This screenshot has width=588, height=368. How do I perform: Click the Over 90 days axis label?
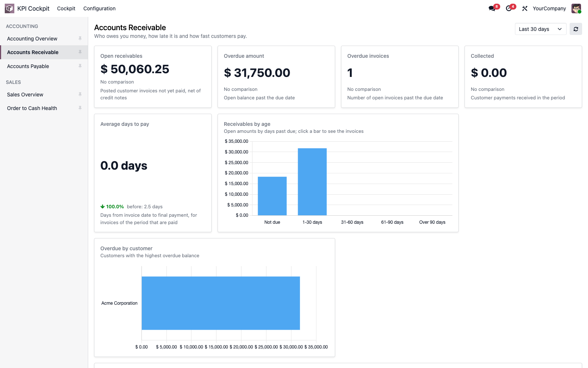[432, 222]
